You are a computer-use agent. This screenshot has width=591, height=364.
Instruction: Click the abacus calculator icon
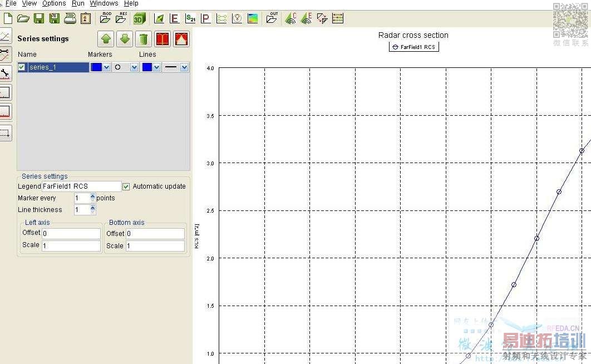point(338,18)
